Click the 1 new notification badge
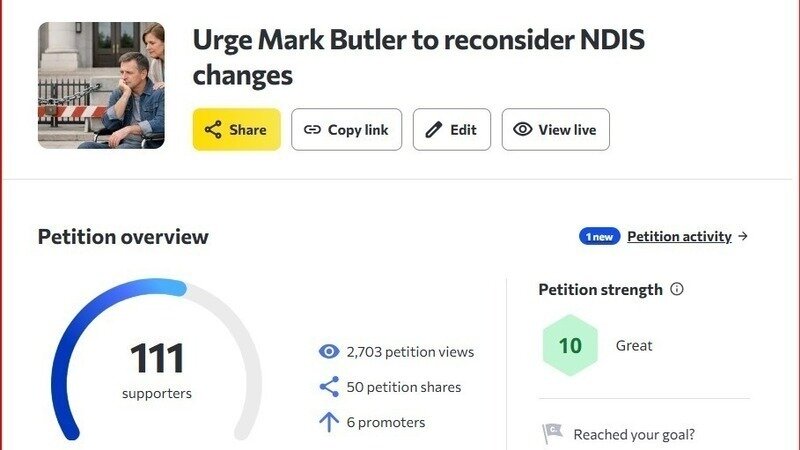This screenshot has height=450, width=800. (599, 236)
